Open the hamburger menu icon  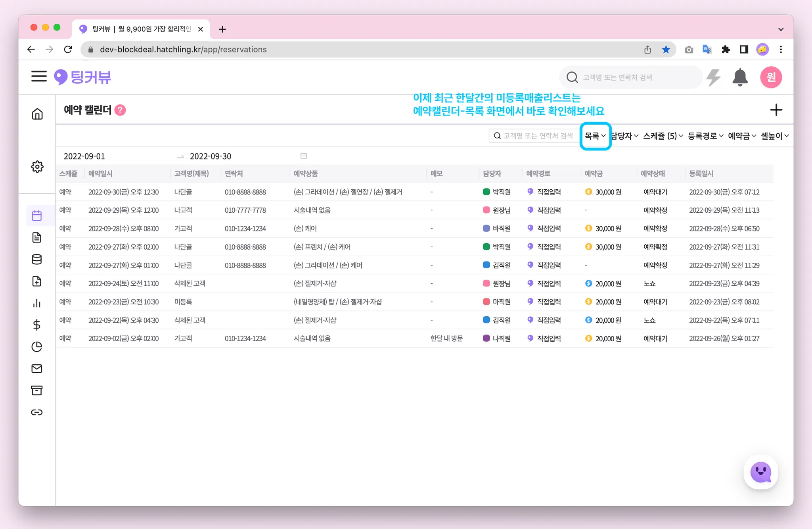(39, 77)
